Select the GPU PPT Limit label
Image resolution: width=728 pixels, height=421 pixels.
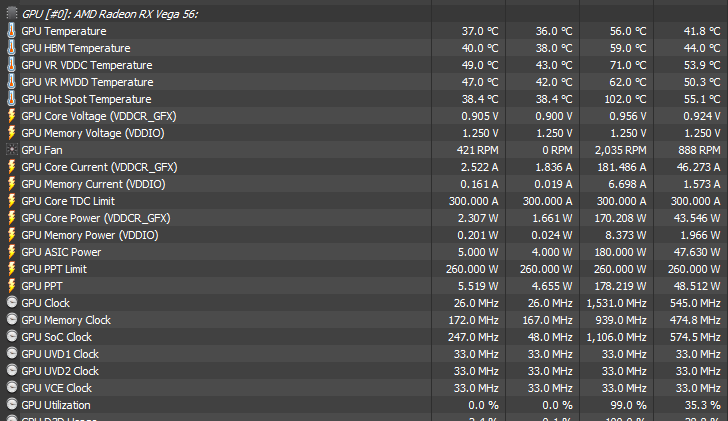coord(54,269)
